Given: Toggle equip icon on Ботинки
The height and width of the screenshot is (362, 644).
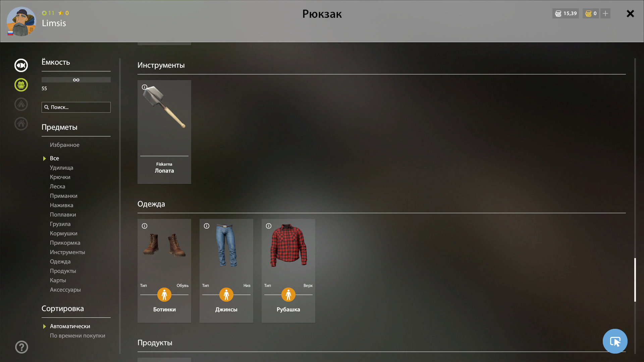Looking at the screenshot, I should pos(164,295).
